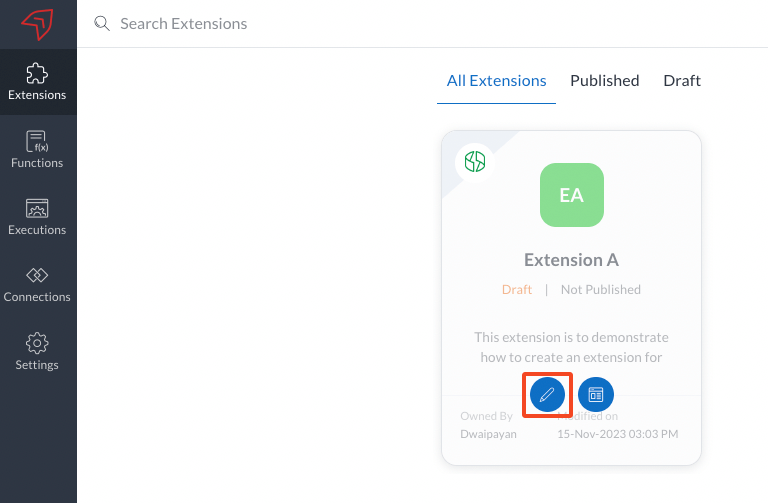Click the red Sigma app logo
The height and width of the screenshot is (503, 768).
point(37,24)
